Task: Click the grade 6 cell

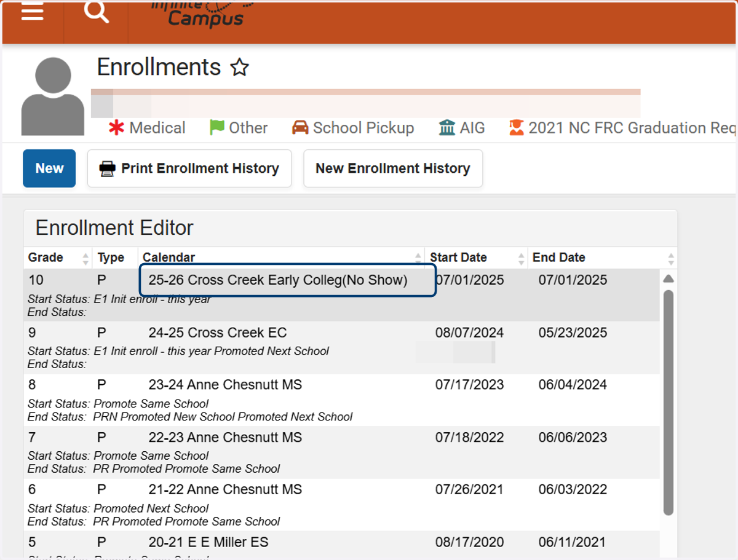Action: pos(33,490)
